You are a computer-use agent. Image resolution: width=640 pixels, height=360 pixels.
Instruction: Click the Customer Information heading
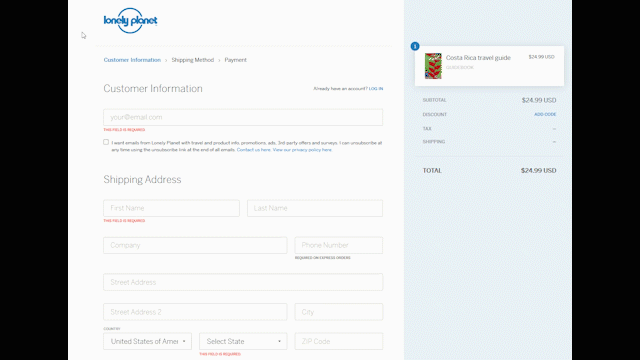[153, 89]
